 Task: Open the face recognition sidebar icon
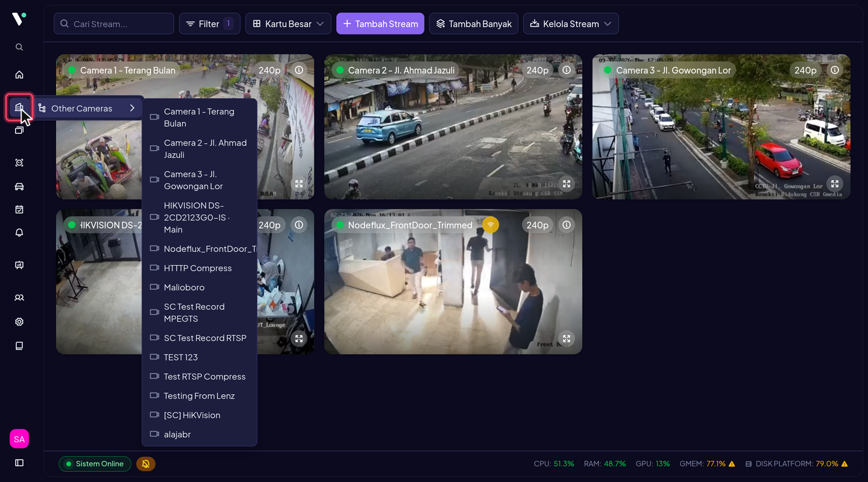coord(19,163)
